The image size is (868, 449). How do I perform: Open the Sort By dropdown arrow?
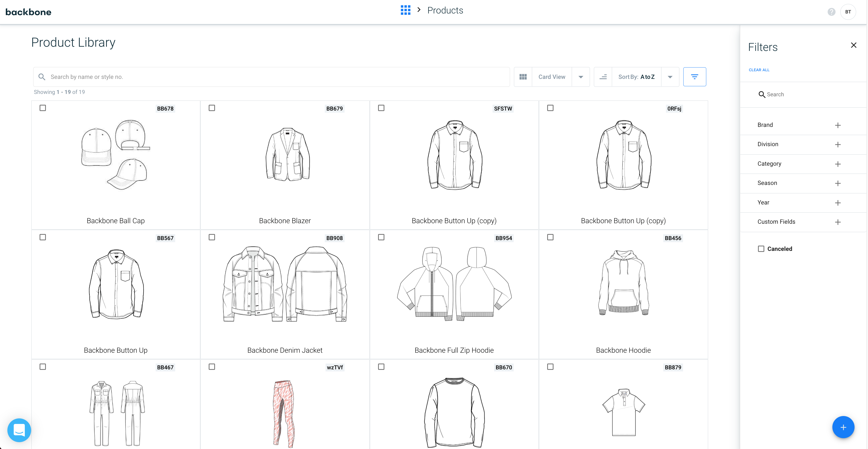tap(670, 77)
